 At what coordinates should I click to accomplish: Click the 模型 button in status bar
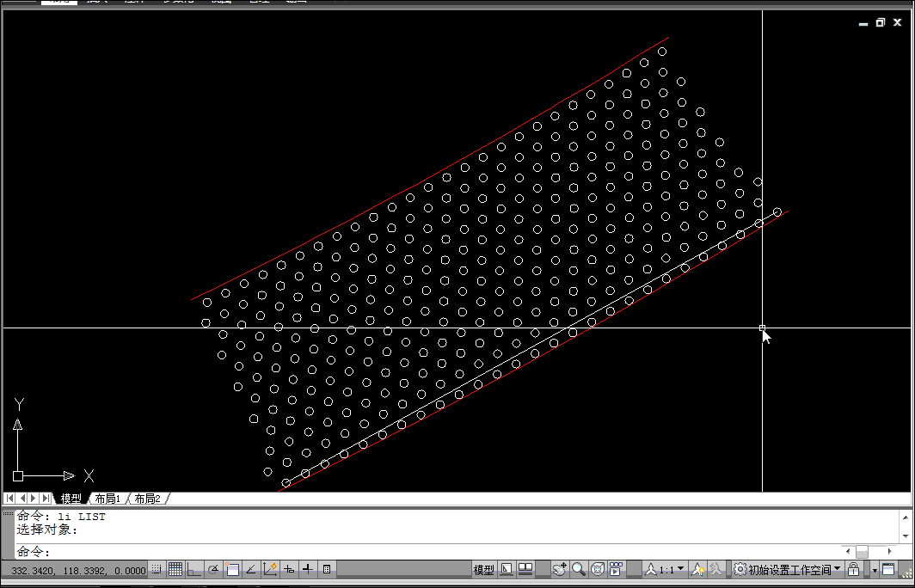click(x=484, y=569)
